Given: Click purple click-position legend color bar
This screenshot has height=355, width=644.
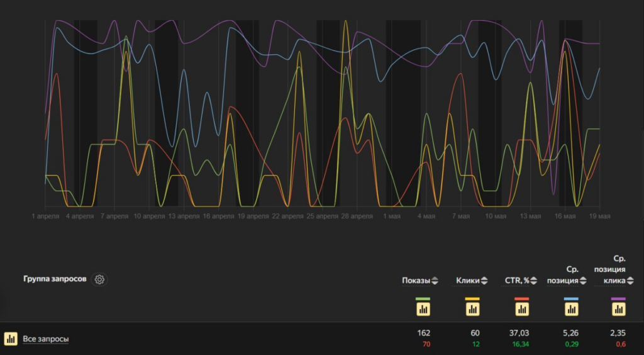Looking at the screenshot, I should (619, 299).
